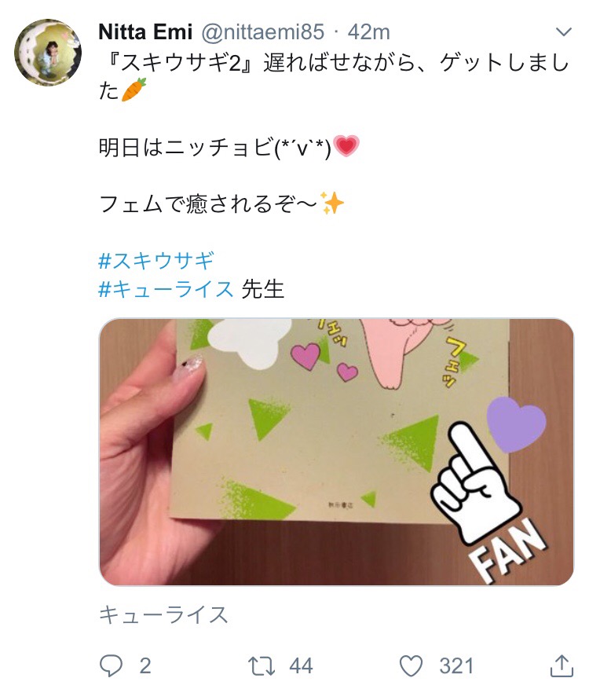The width and height of the screenshot is (589, 700).
Task: Click the purple heart sticker on photo
Action: (x=516, y=424)
